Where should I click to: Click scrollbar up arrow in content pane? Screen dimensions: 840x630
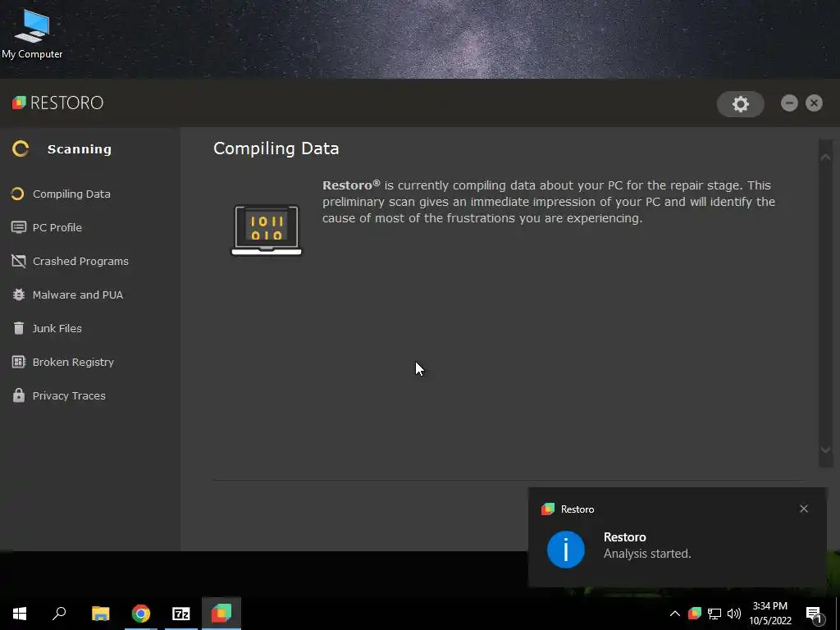pos(825,157)
